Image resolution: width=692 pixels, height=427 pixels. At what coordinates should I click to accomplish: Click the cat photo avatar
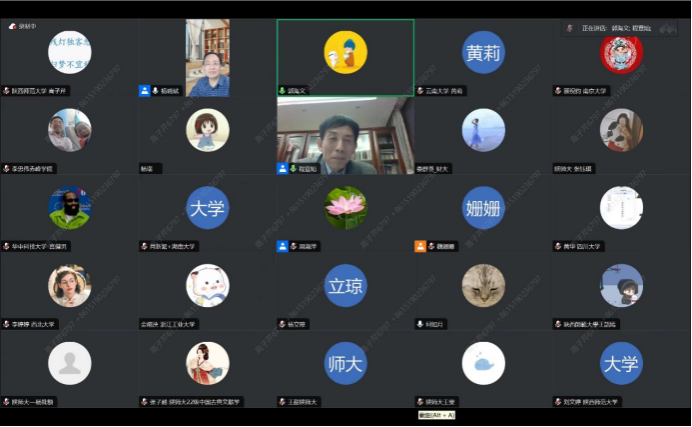pos(483,285)
